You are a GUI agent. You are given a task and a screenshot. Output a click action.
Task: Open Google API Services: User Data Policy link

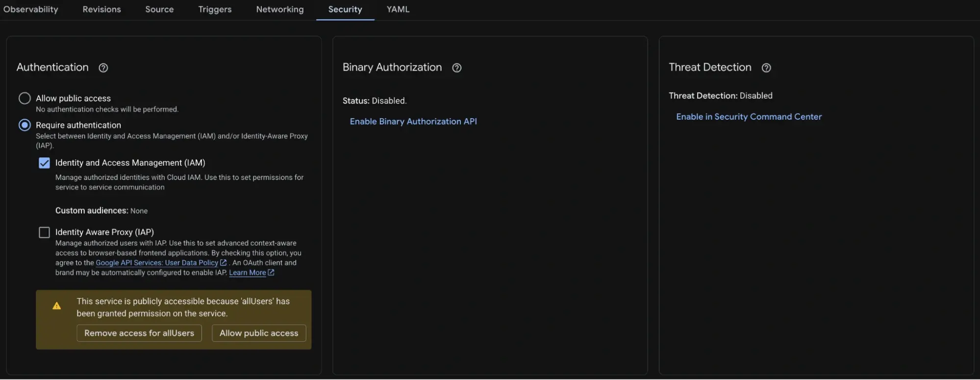(x=157, y=263)
